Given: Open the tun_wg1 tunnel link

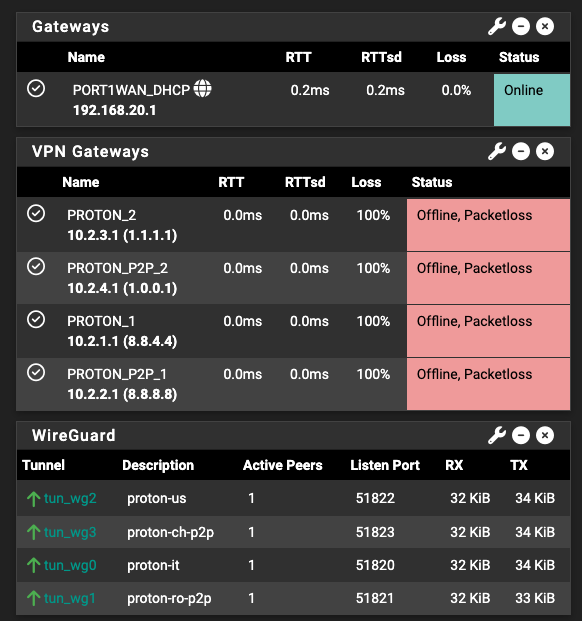Looking at the screenshot, I should click(70, 598).
